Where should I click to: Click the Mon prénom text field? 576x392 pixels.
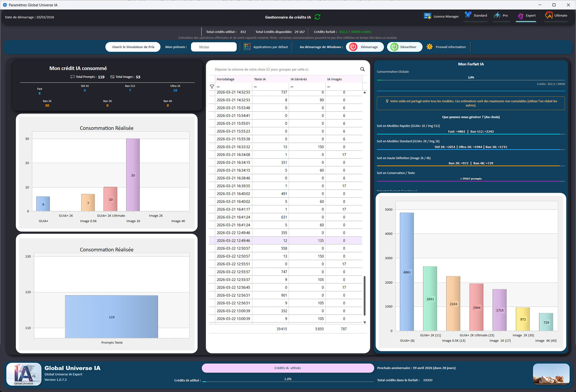coord(213,47)
